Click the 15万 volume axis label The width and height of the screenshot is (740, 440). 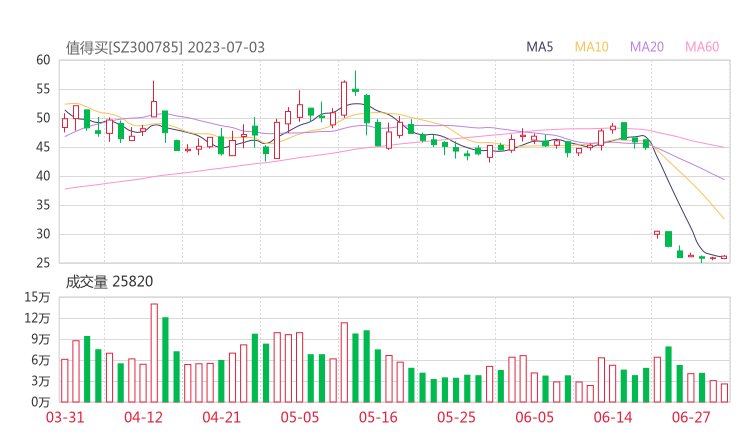click(x=37, y=297)
